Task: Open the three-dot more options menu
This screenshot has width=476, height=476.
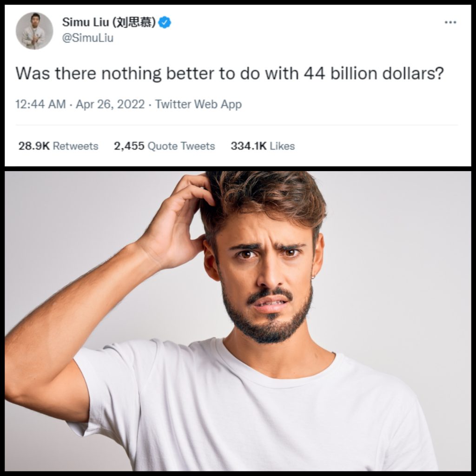Action: click(450, 22)
